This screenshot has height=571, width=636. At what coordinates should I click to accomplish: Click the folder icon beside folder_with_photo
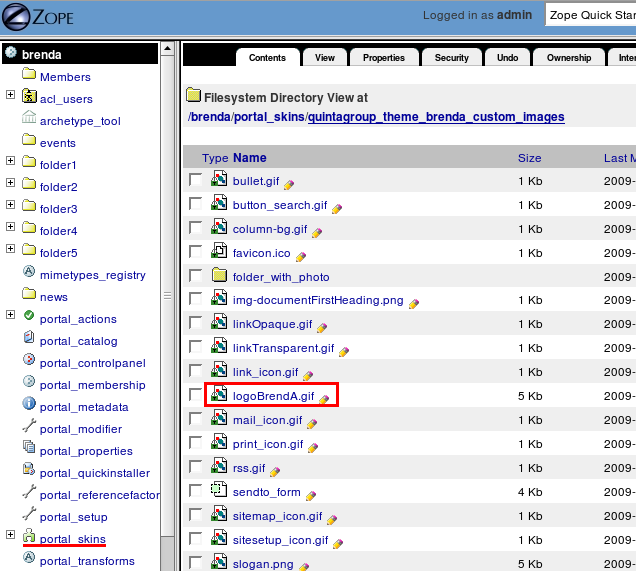coord(219,275)
